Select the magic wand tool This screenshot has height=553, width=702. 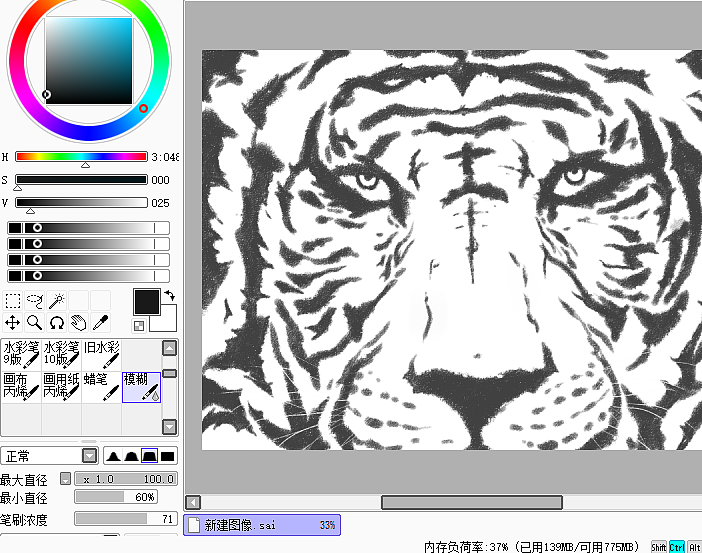click(x=57, y=300)
